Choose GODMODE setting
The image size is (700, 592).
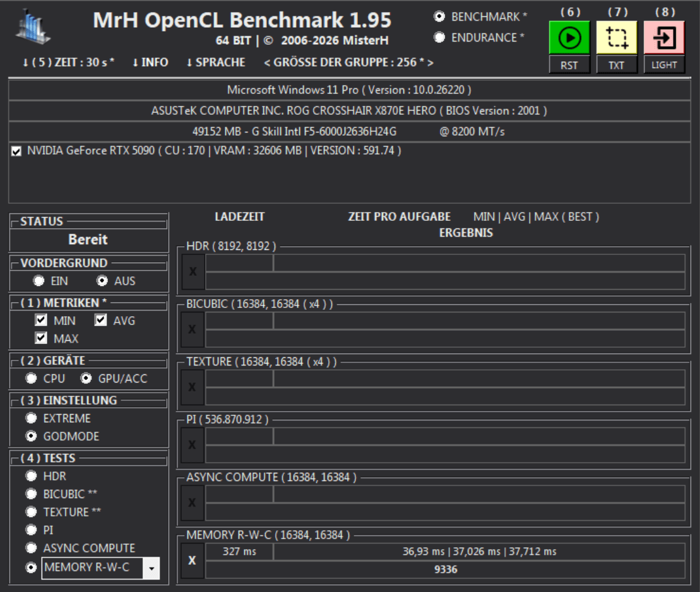[x=32, y=436]
